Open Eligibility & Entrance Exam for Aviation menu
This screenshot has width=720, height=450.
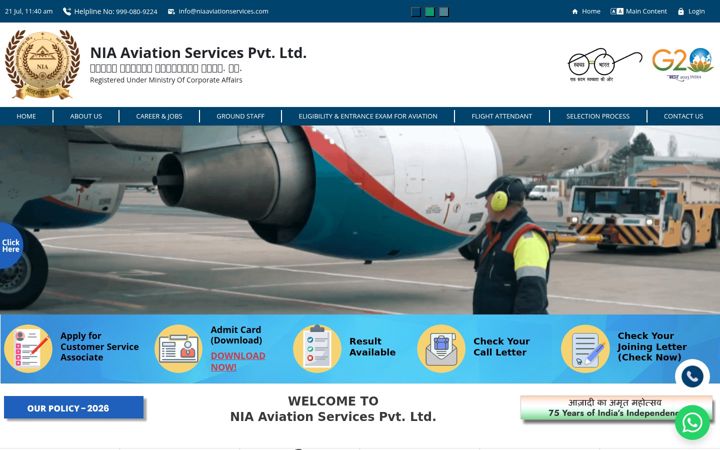click(x=368, y=116)
